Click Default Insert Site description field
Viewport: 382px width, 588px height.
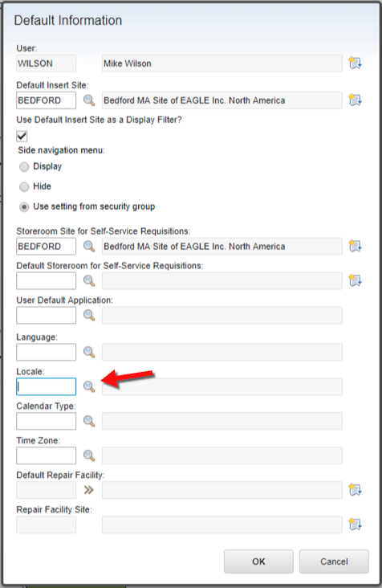222,100
